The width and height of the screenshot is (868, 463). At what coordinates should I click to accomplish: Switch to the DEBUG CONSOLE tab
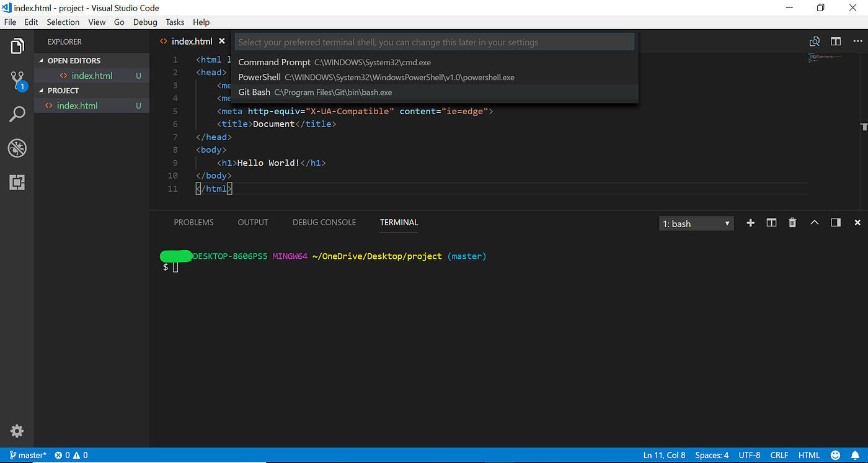(x=324, y=222)
